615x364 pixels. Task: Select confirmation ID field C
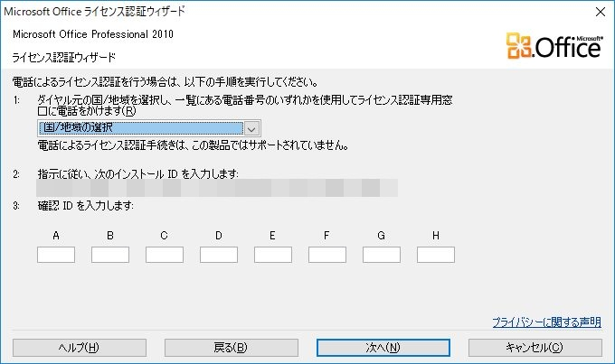coord(164,255)
